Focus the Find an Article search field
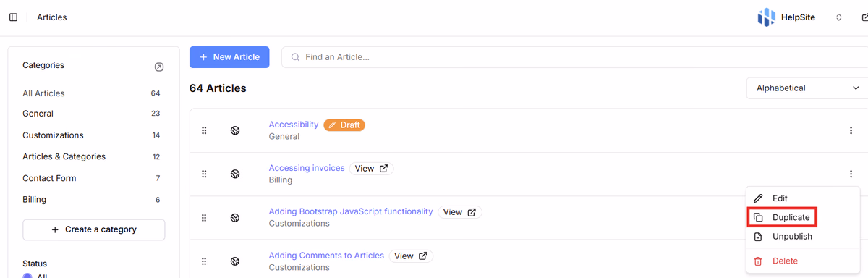The height and width of the screenshot is (278, 868). coord(575,57)
